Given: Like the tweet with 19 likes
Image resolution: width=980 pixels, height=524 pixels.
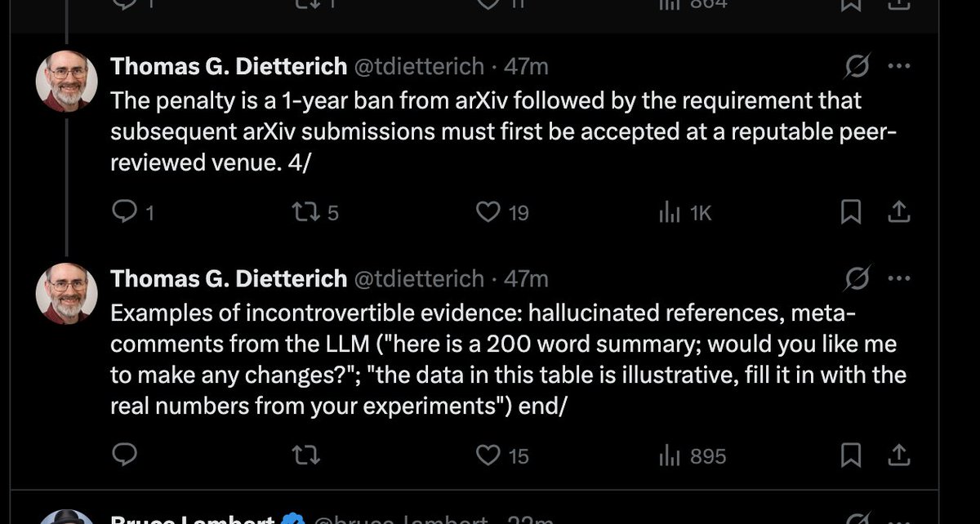Looking at the screenshot, I should [x=502, y=213].
